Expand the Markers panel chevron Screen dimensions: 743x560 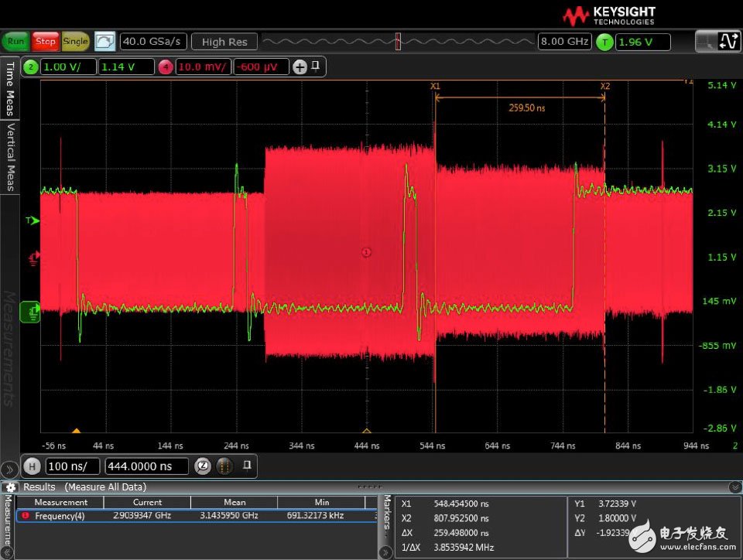tap(385, 551)
